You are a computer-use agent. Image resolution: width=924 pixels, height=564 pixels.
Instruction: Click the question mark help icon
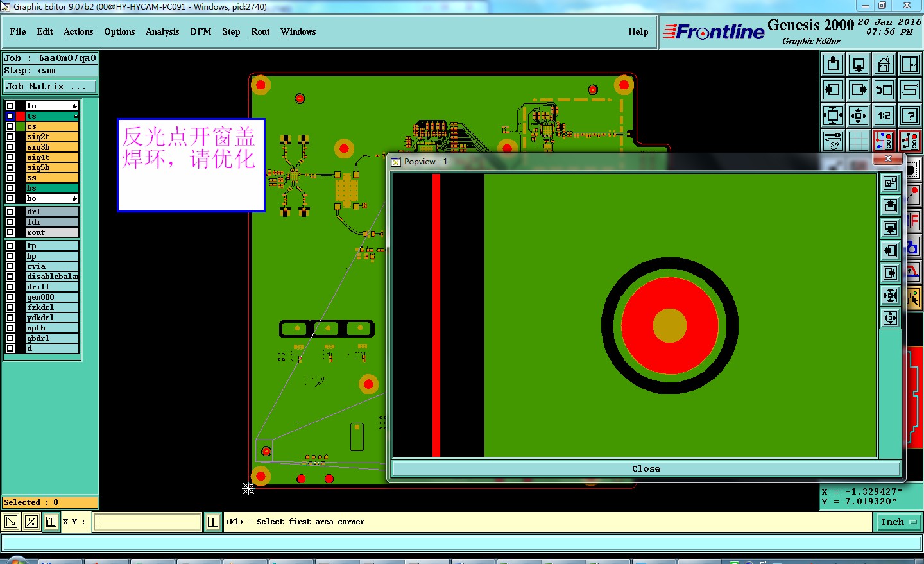tap(910, 115)
